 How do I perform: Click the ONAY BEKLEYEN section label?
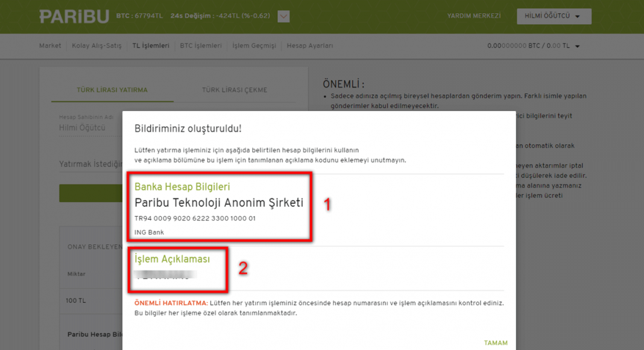pyautogui.click(x=95, y=247)
